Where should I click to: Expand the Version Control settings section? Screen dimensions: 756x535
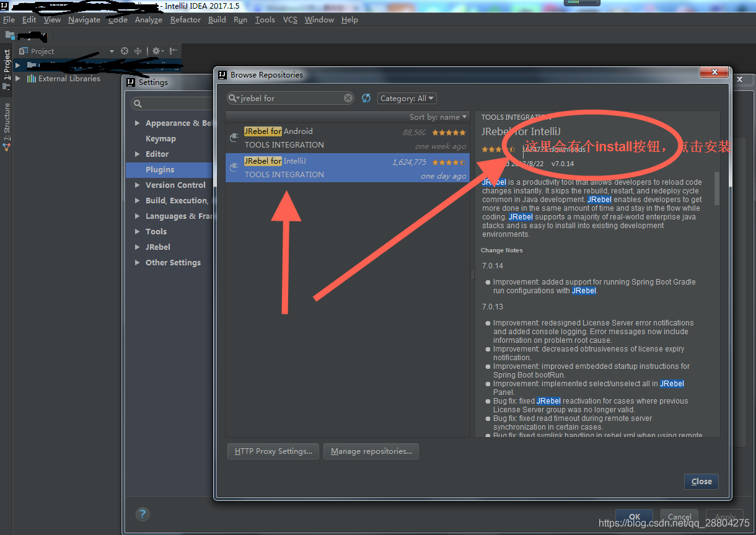[138, 185]
